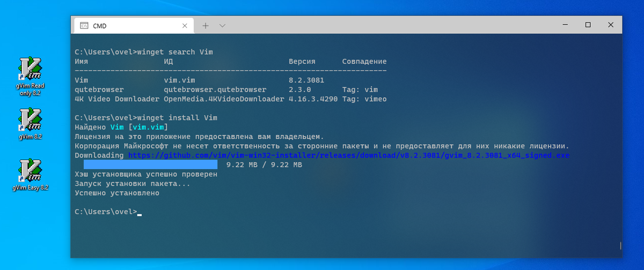Click version '8.2.3081' in results
The width and height of the screenshot is (644, 270).
306,80
